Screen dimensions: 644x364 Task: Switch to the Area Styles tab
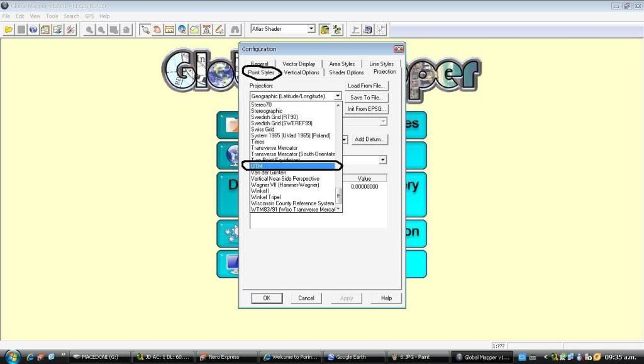click(x=341, y=64)
